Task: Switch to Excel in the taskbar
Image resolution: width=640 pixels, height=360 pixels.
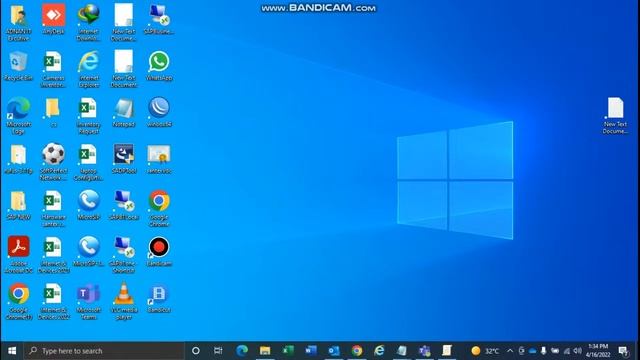Action: [288, 351]
